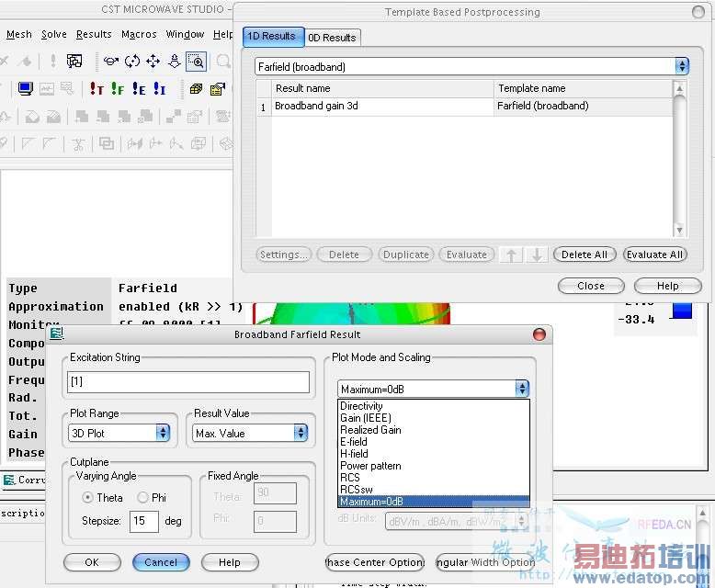Open the yellow properties sheet icon

[217, 88]
